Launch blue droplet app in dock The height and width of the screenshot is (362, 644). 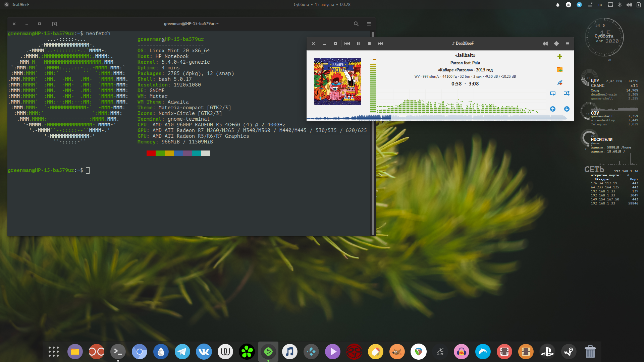tap(161, 352)
